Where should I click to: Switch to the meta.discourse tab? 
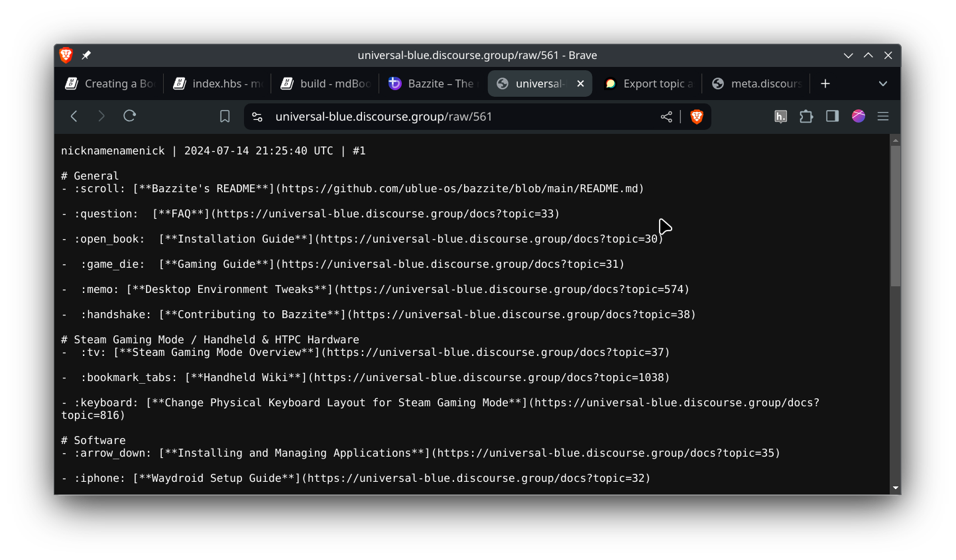[x=756, y=84]
